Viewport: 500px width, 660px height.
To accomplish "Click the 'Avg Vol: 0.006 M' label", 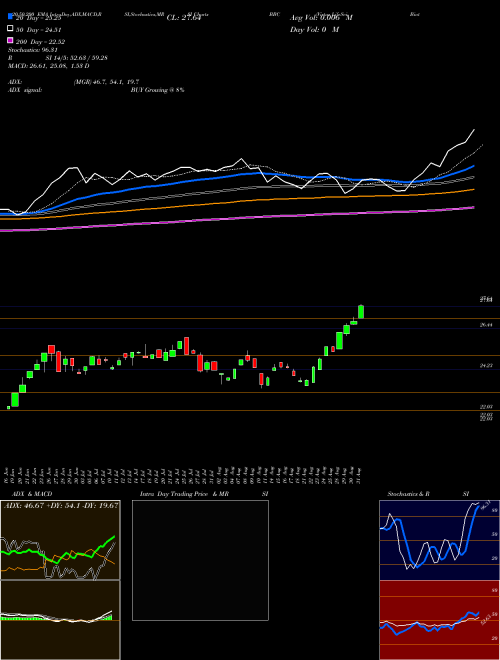I will coord(321,18).
